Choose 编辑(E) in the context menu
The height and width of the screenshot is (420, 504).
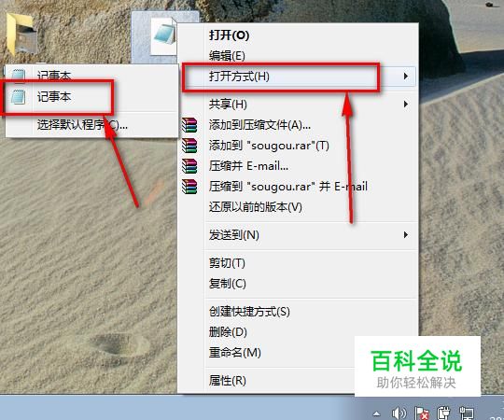227,56
